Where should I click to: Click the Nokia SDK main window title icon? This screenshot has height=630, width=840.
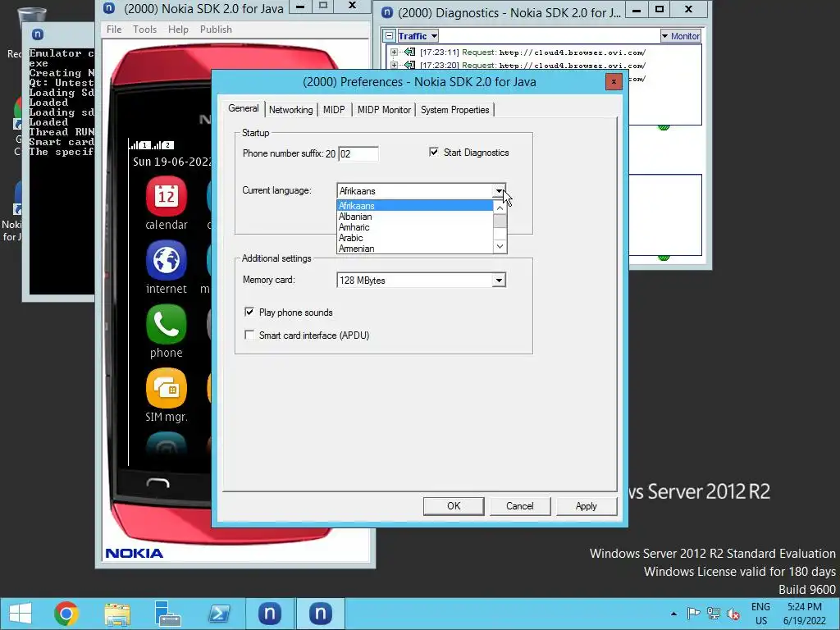109,8
